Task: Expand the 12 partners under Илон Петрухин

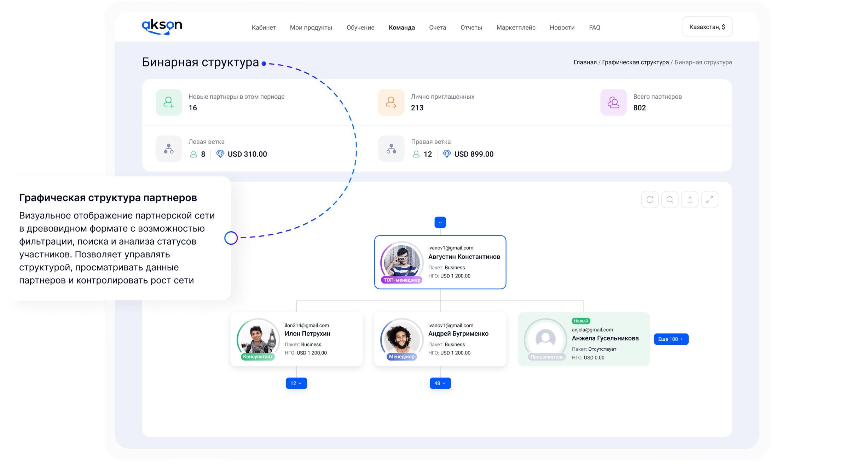Action: click(296, 383)
